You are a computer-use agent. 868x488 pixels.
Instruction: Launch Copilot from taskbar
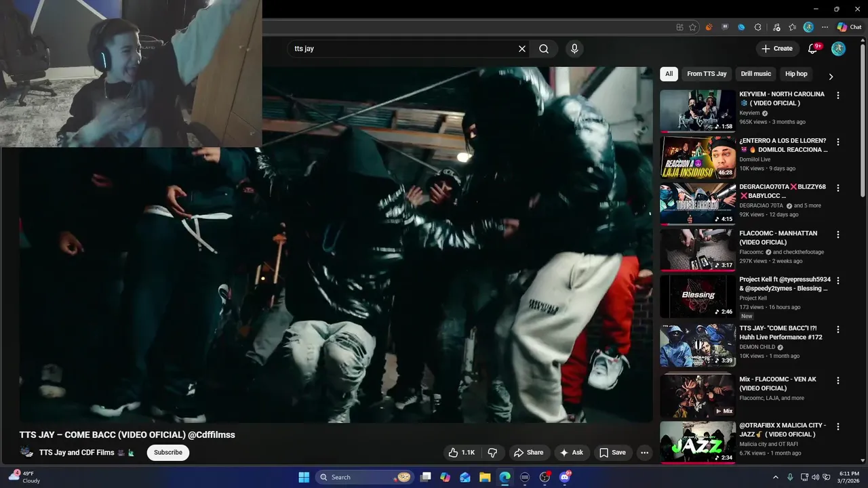pos(445,477)
